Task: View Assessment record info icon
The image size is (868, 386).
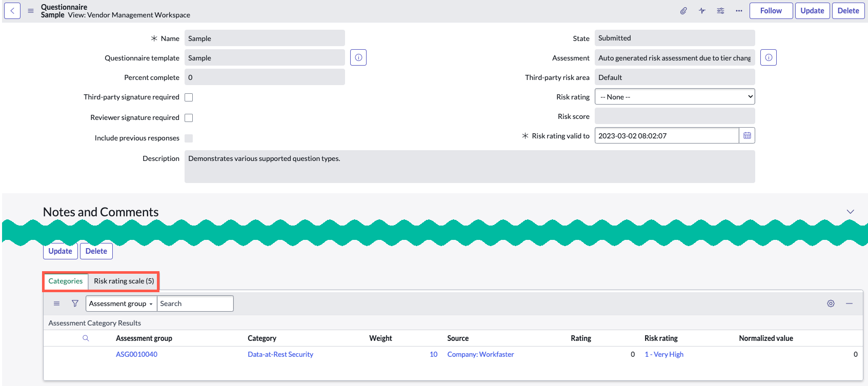Action: 769,57
